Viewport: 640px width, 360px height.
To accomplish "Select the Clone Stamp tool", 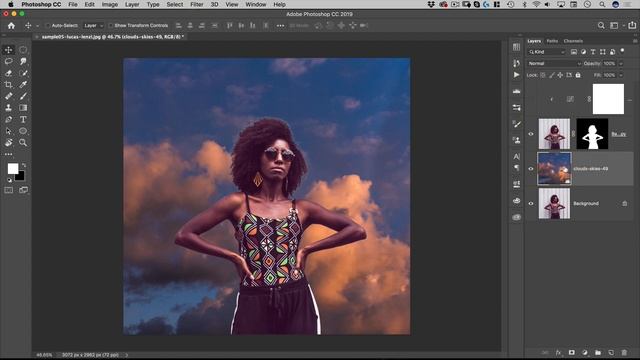I will pyautogui.click(x=9, y=108).
